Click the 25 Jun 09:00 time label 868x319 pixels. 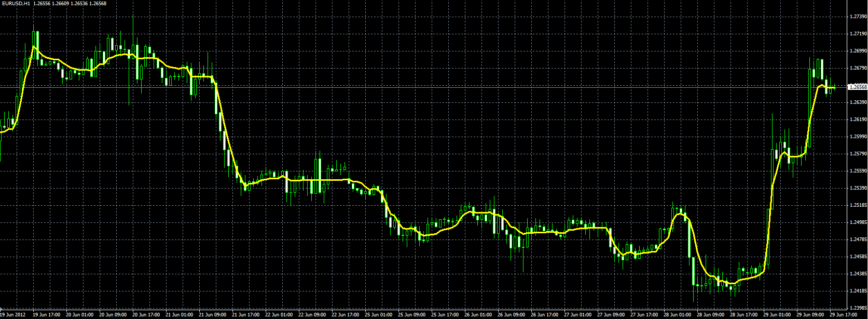(411, 315)
